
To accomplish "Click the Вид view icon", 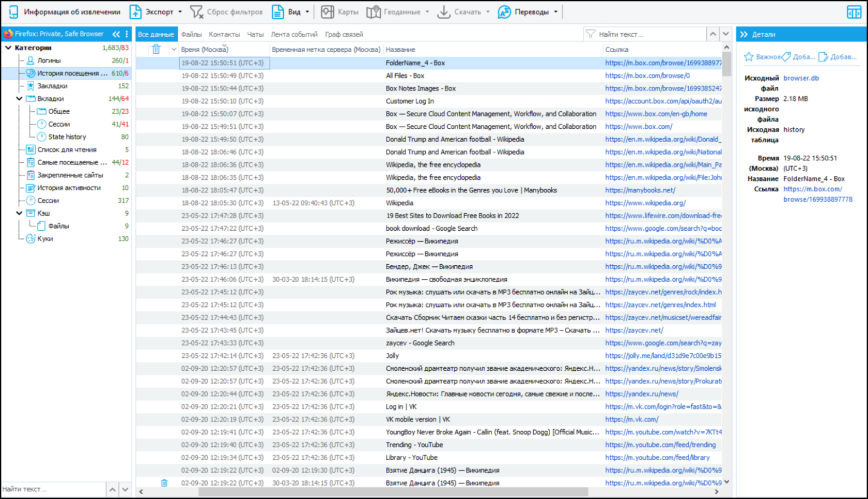I will click(x=278, y=12).
